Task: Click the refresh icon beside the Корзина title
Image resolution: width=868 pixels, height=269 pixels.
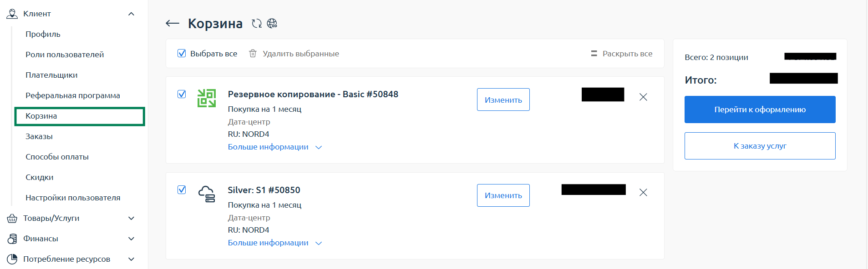Action: 257,23
